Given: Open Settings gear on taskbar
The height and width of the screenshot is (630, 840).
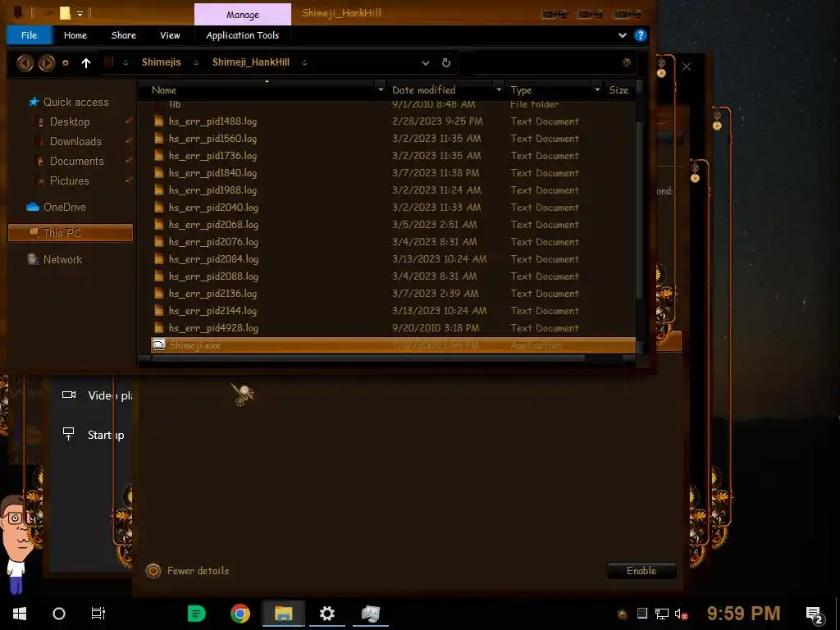Looking at the screenshot, I should [326, 614].
